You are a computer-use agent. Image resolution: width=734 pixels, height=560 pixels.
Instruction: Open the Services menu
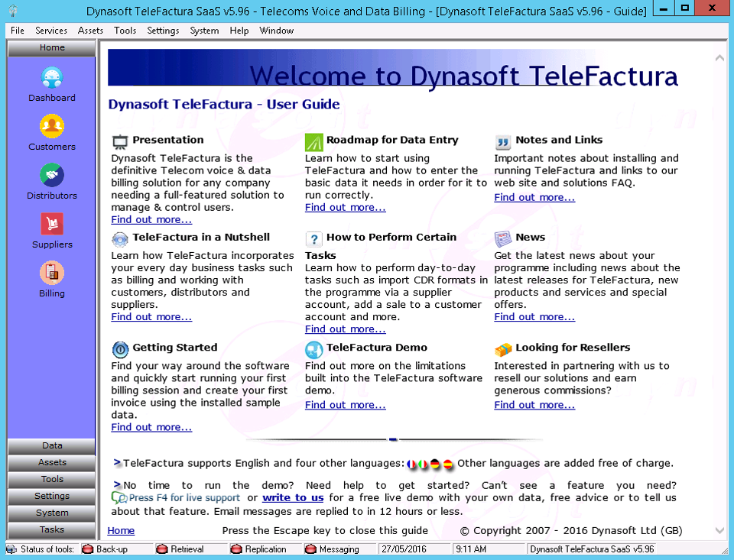coord(51,31)
